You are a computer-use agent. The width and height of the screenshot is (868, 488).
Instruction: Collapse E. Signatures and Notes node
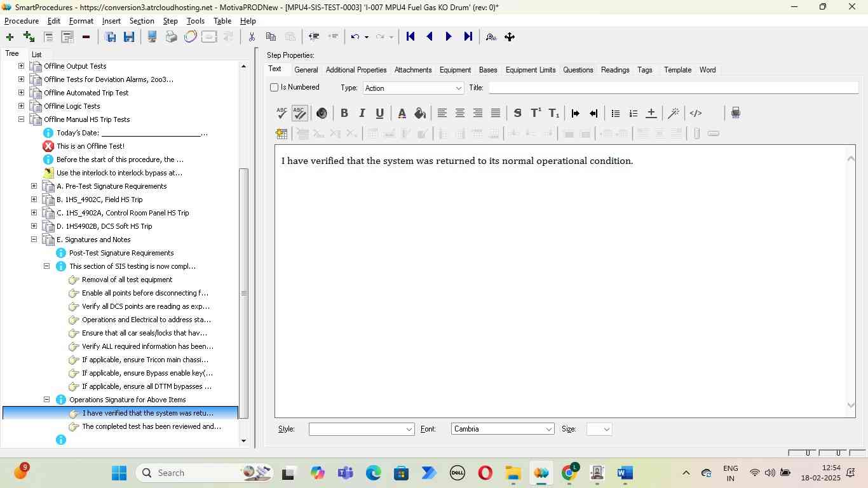(x=34, y=240)
